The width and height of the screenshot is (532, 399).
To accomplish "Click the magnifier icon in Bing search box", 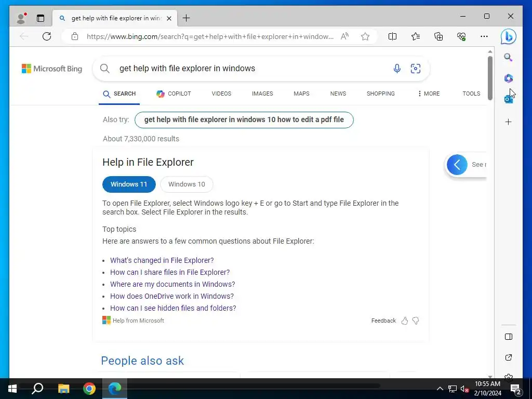I will click(x=105, y=69).
